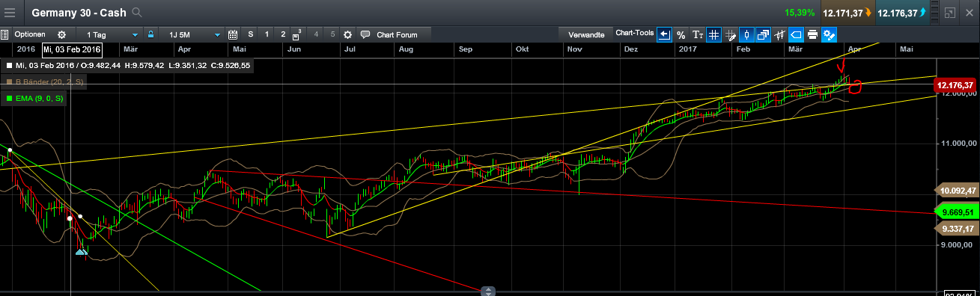Select the EMA (9, 0, S) legend label
Screen dimensions: 980x296
click(40, 98)
